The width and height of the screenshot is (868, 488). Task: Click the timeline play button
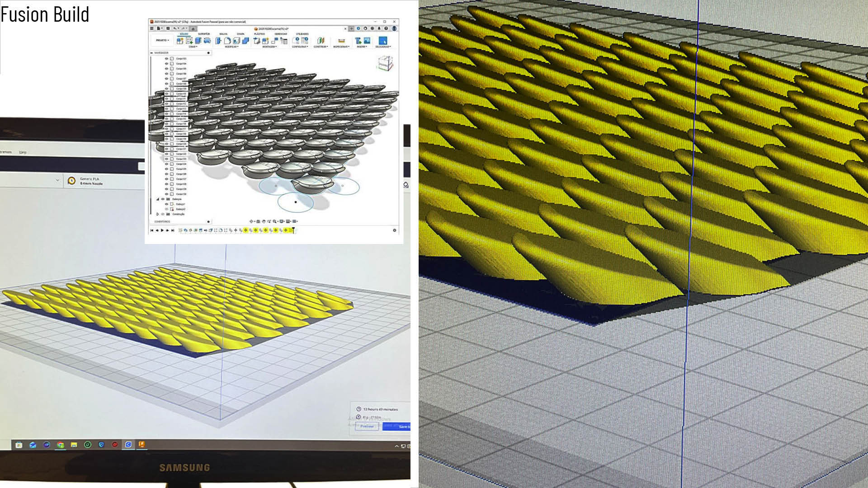162,230
